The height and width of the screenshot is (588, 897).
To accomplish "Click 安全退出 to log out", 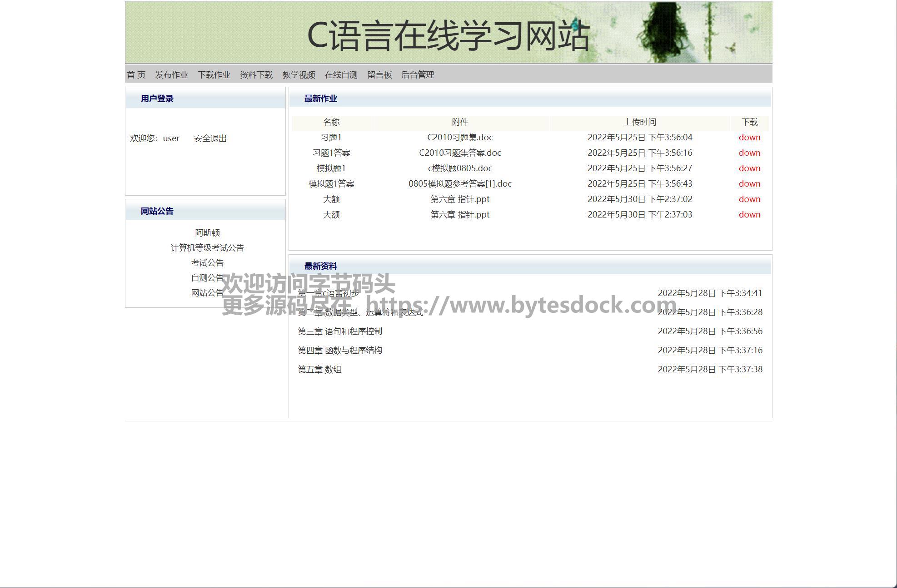I will click(x=210, y=138).
